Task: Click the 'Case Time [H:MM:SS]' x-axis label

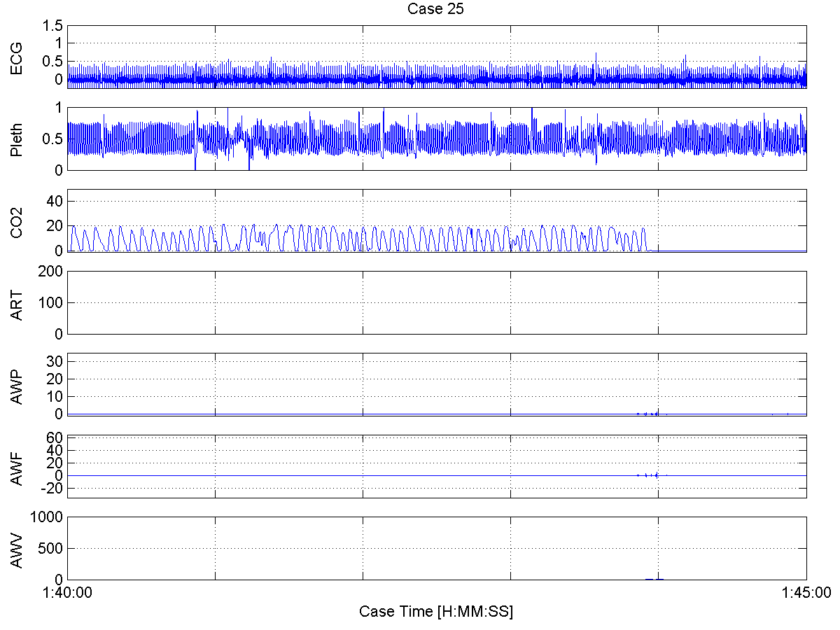Action: coord(436,611)
